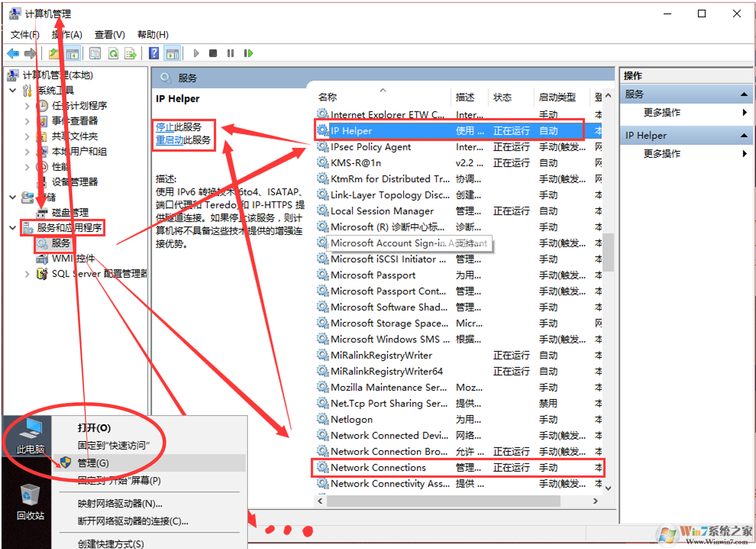
Task: Click the 重启动 link to restart this service
Action: pos(169,140)
